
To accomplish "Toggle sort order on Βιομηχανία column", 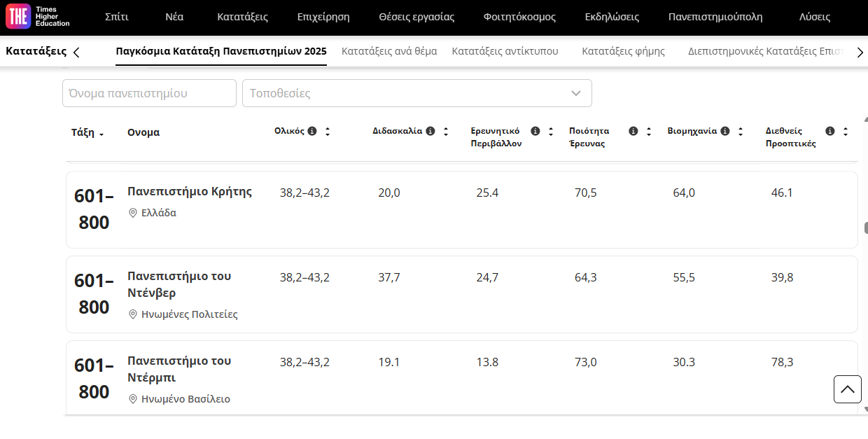I will tap(741, 132).
